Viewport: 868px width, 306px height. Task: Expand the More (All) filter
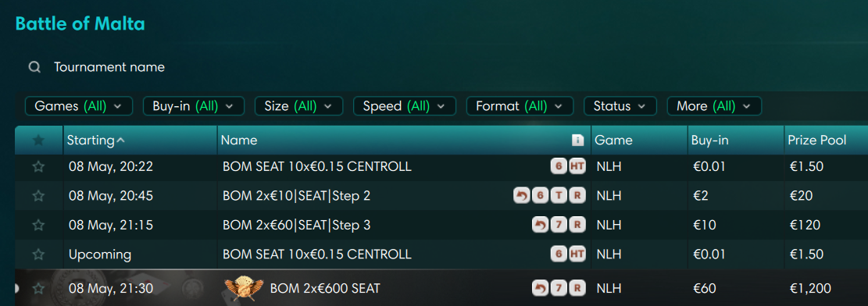point(714,106)
